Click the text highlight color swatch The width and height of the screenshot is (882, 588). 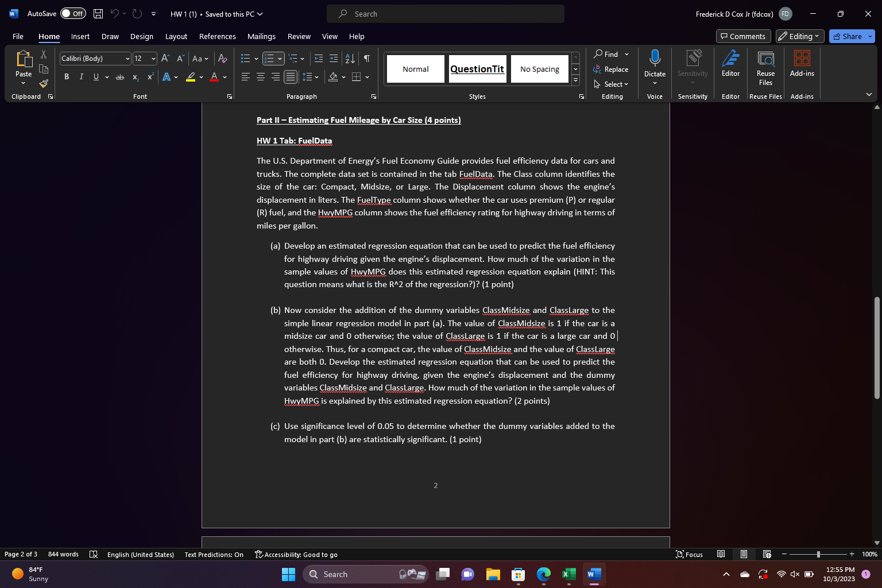(x=191, y=77)
